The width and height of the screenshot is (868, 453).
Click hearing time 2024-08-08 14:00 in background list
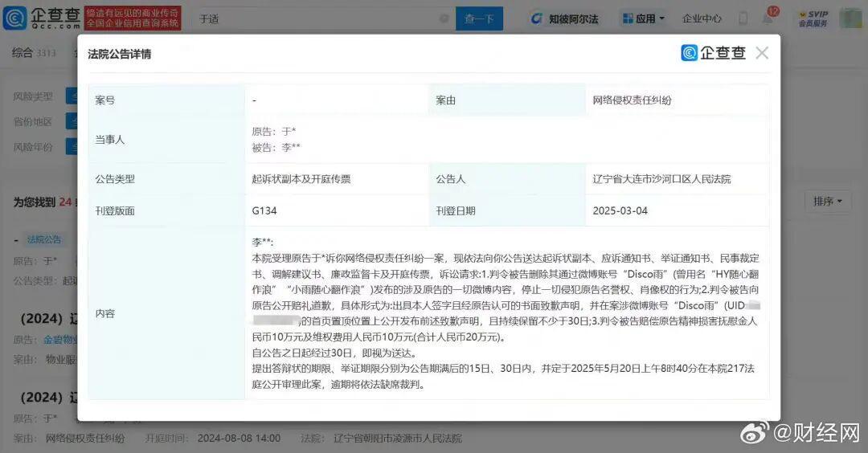(x=240, y=439)
